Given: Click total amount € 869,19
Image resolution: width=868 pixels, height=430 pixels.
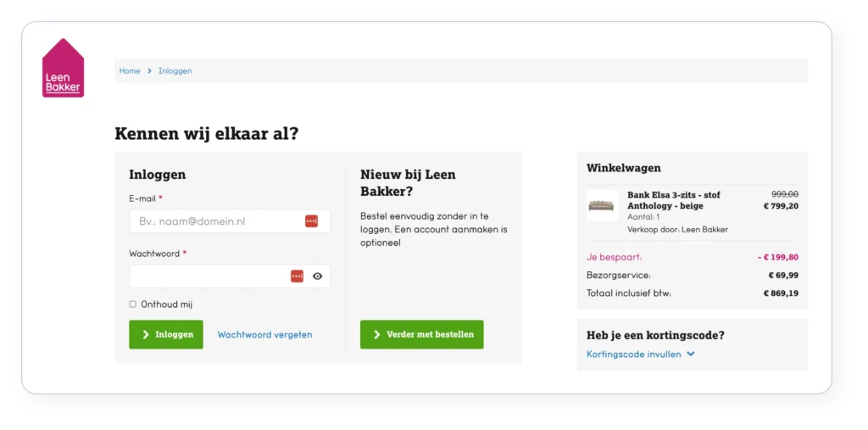Looking at the screenshot, I should [x=781, y=293].
